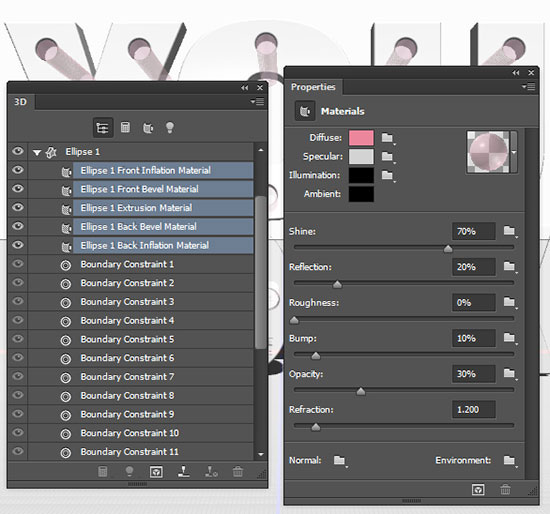Click the material preview sphere thumbnail

[x=488, y=152]
